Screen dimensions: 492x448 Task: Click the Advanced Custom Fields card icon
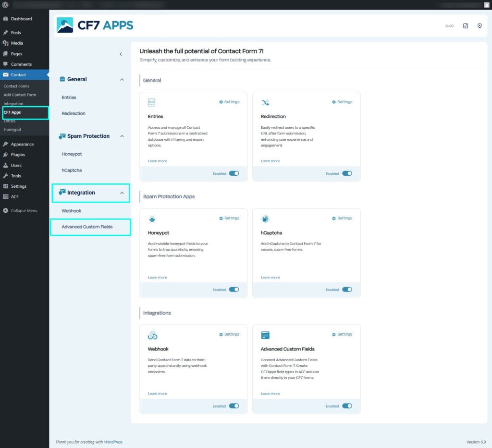point(265,335)
